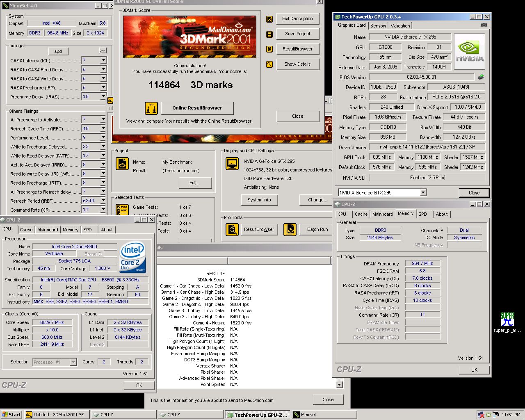525x420 pixels.
Task: Click the spd button in MemSet
Action: (x=58, y=51)
